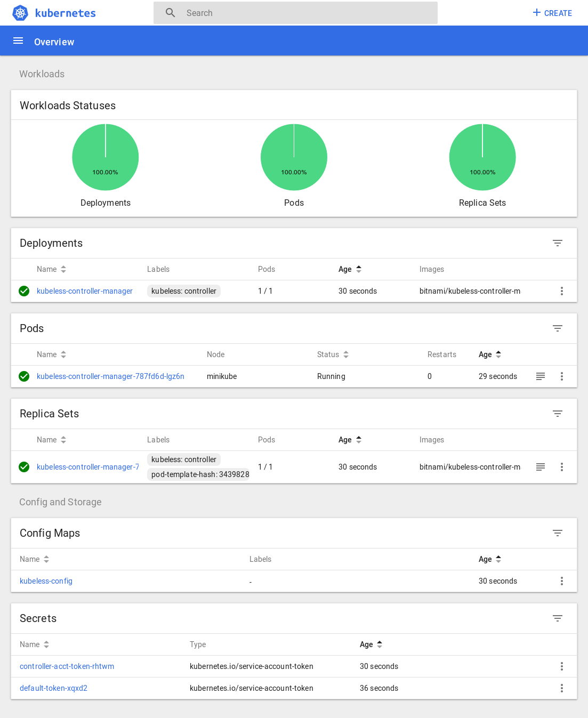
Task: Sort Secrets by Age
Action: coord(372,644)
